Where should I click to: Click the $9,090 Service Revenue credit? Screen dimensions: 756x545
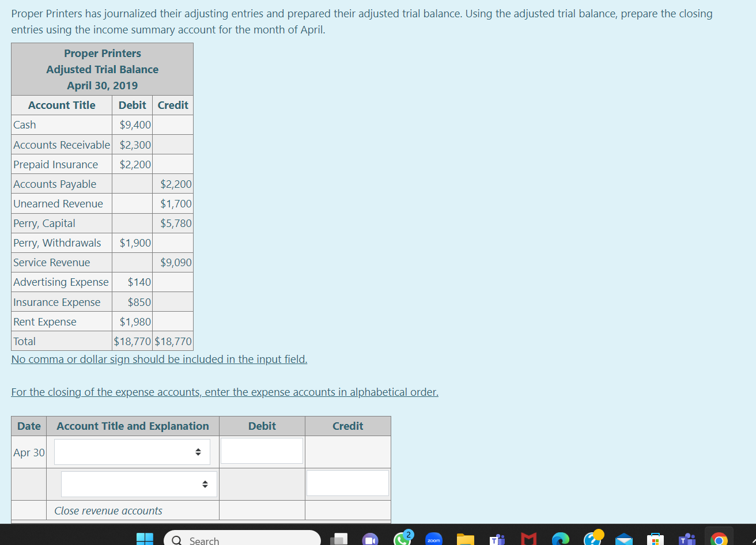click(176, 262)
